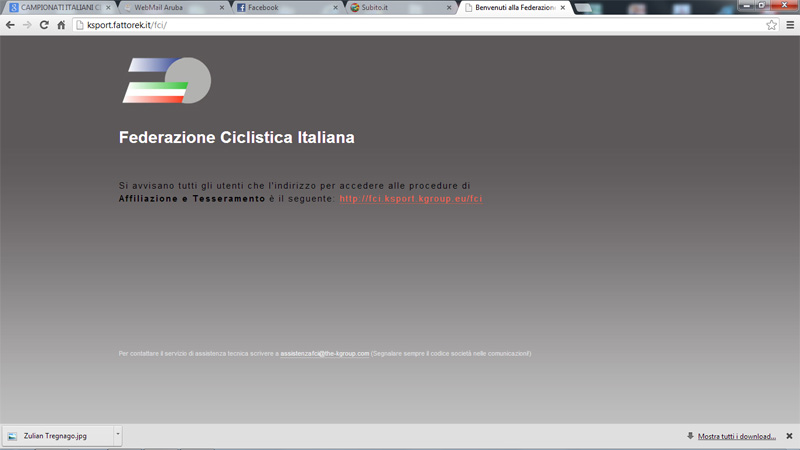The width and height of the screenshot is (800, 450).
Task: Click the Affiliazione e Tesseramento bold text
Action: [x=192, y=198]
